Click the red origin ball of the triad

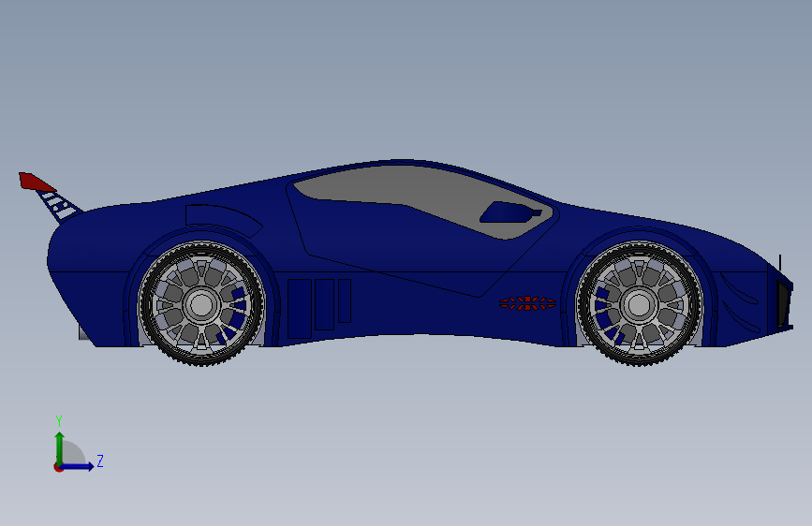58,467
